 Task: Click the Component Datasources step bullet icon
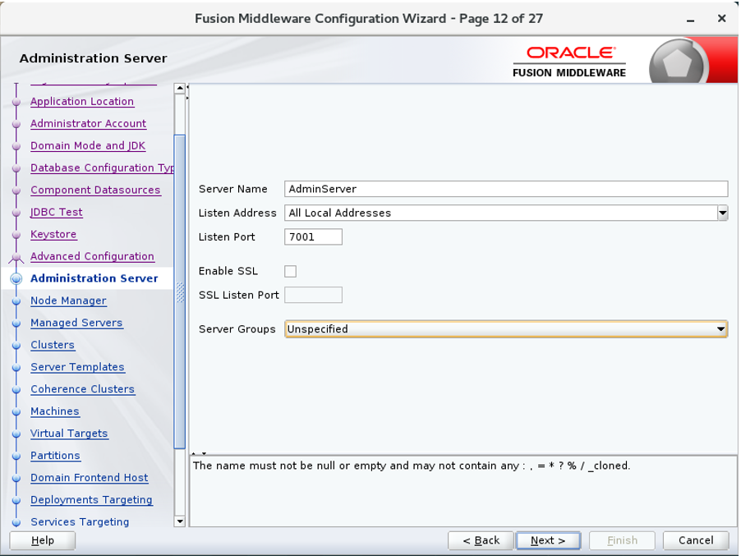pos(16,190)
